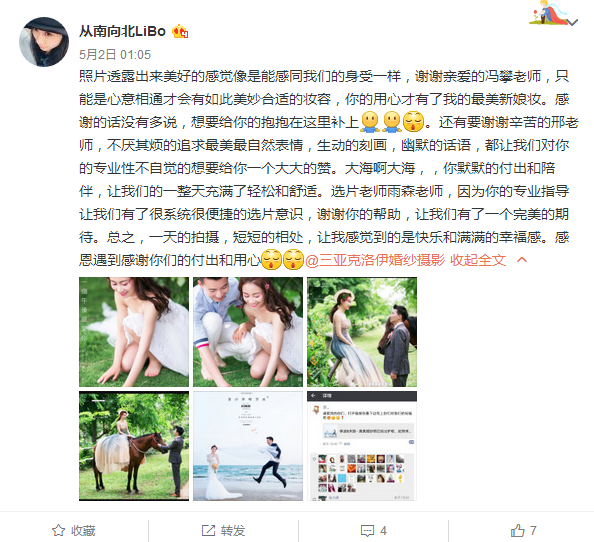
Task: Open beach jumping groom photo
Action: point(248,446)
